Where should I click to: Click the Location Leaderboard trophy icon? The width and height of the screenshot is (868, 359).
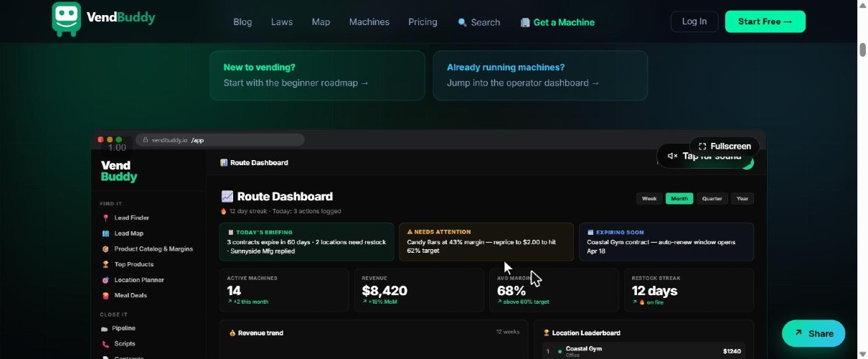click(x=547, y=333)
